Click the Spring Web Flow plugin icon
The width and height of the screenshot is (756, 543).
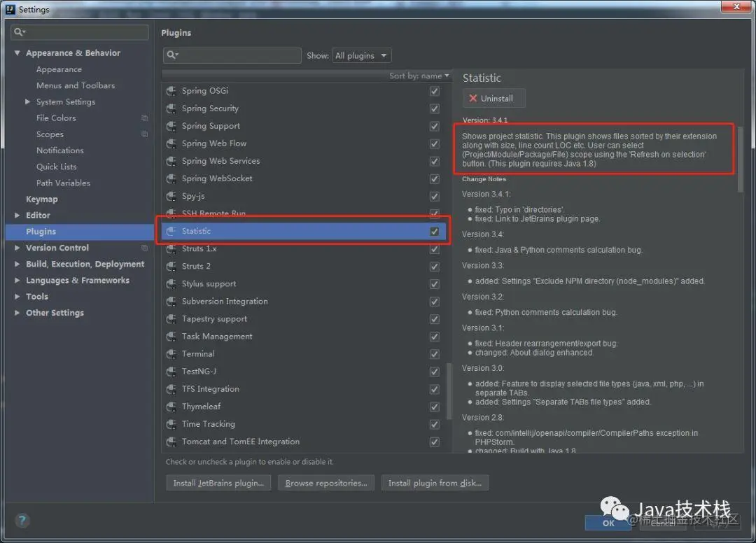171,143
